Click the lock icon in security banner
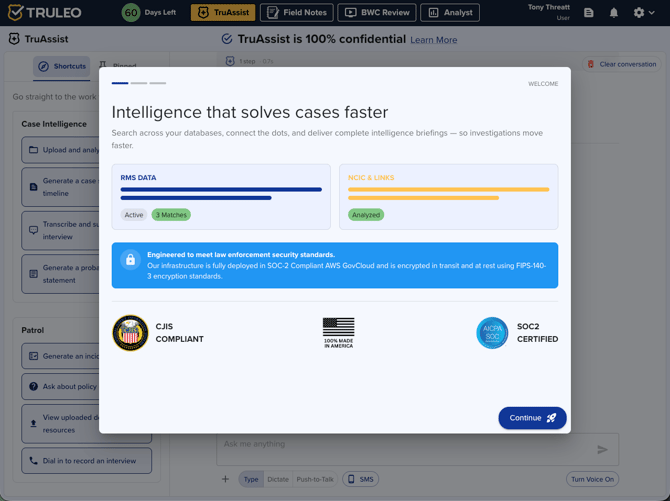 click(130, 260)
